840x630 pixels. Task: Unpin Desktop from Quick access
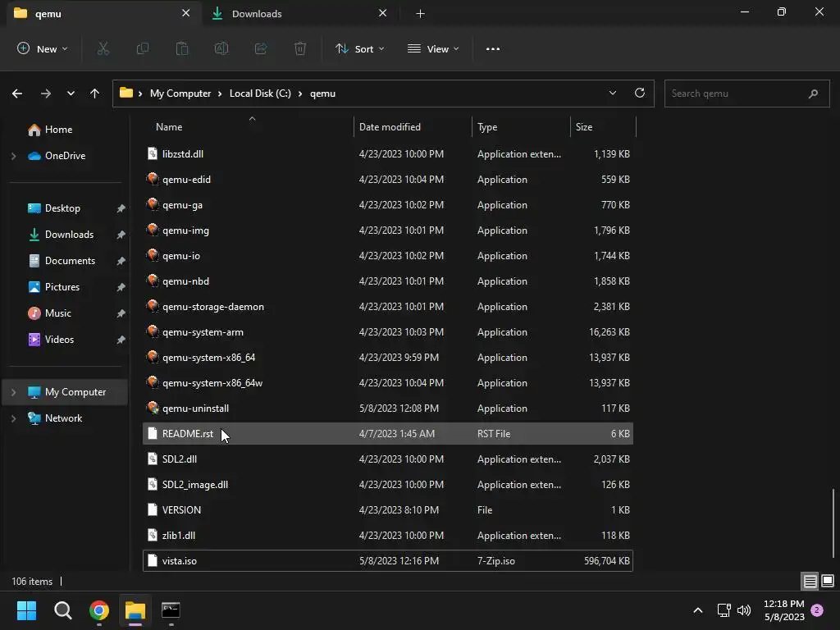[x=121, y=208]
